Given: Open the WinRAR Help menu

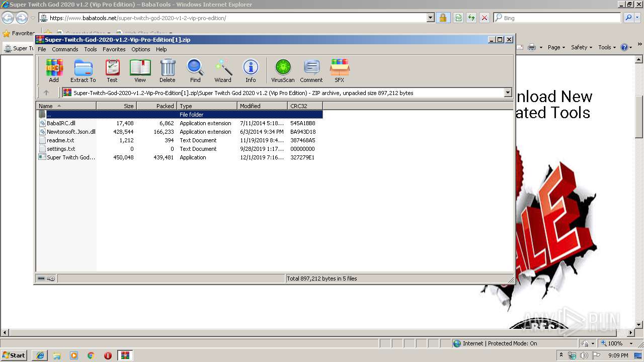Looking at the screenshot, I should click(x=162, y=49).
